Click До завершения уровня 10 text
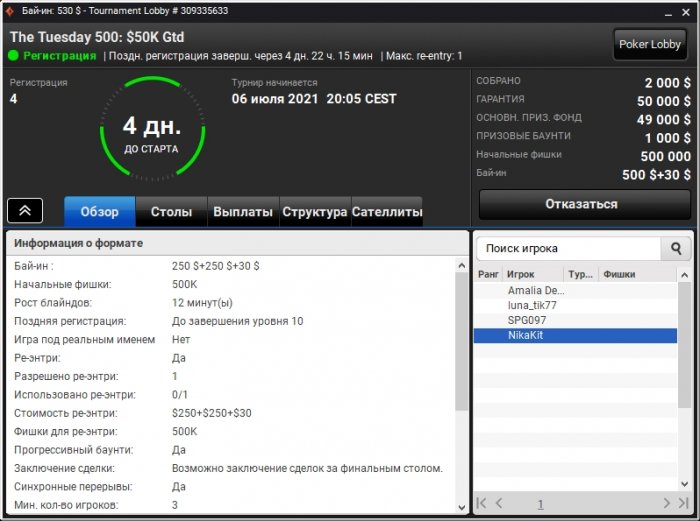700x521 pixels. (x=238, y=321)
